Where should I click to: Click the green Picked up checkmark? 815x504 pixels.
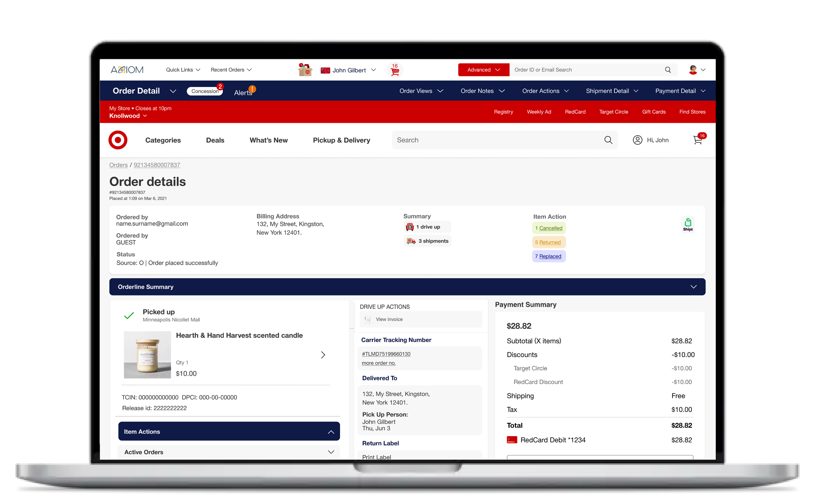click(129, 315)
